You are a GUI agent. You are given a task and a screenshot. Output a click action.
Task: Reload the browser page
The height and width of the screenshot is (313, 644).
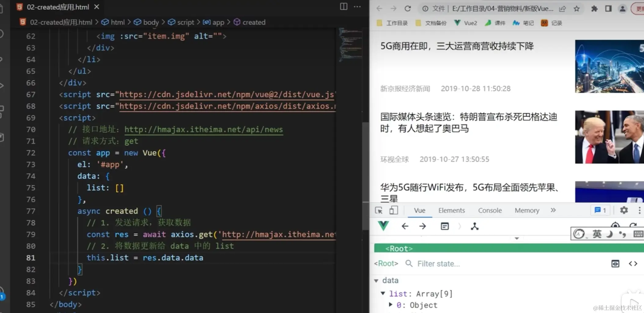pos(408,9)
